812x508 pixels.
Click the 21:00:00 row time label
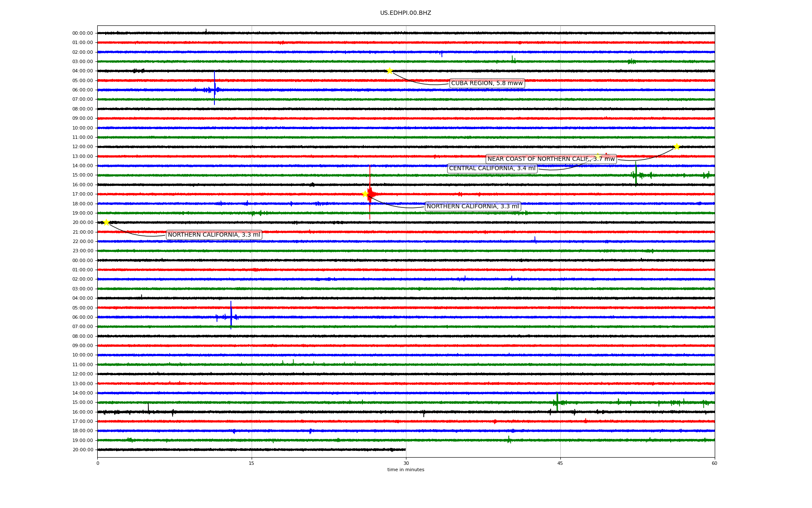[82, 232]
